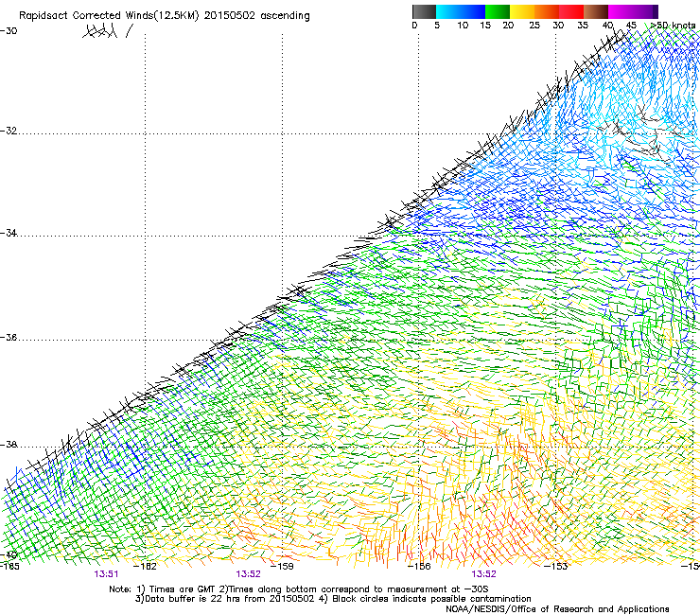700x615 pixels.
Task: Click the 'Times are GMT' note line
Action: (298, 589)
